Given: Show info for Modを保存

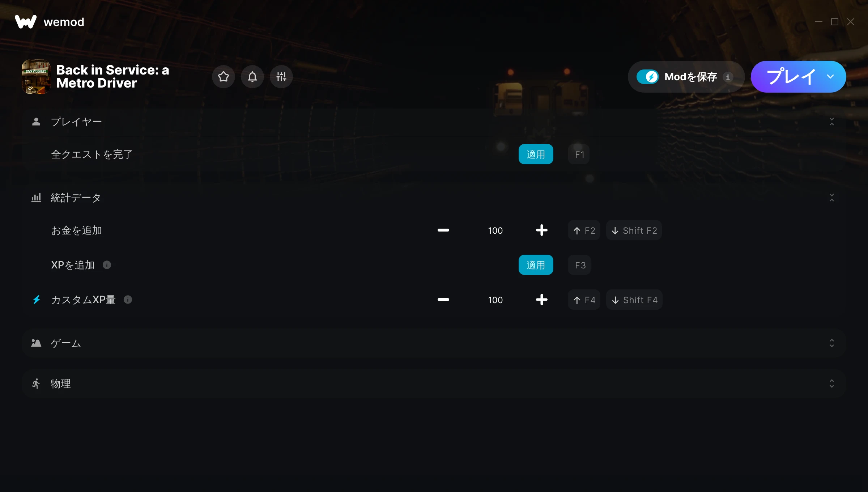Looking at the screenshot, I should (x=728, y=77).
